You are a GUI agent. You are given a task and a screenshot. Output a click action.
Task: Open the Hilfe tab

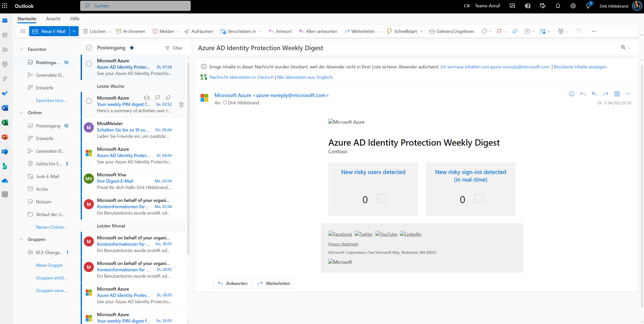pyautogui.click(x=75, y=19)
